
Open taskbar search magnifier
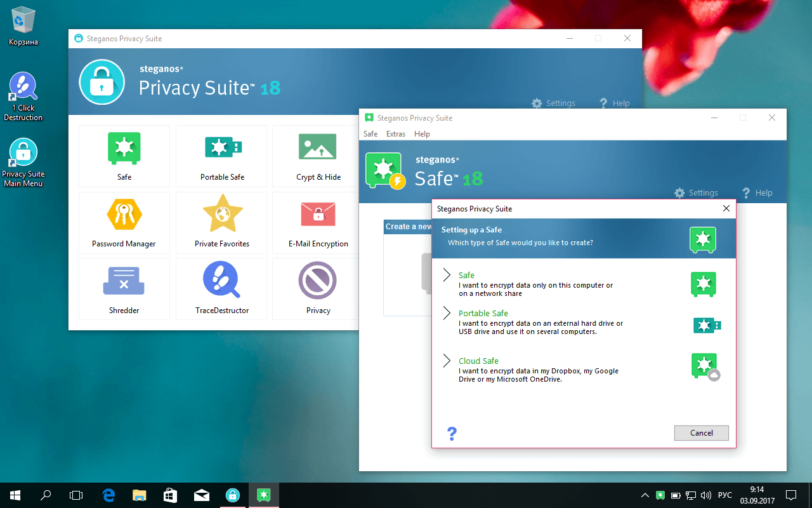pyautogui.click(x=46, y=495)
